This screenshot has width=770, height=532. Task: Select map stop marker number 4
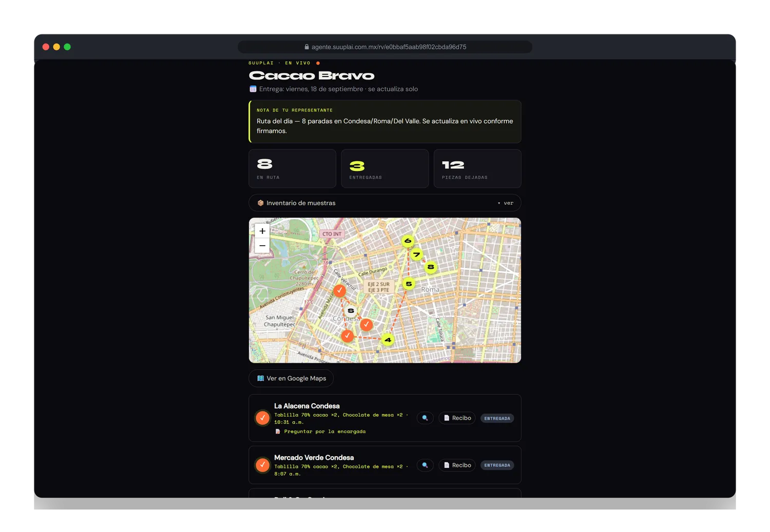pos(388,340)
